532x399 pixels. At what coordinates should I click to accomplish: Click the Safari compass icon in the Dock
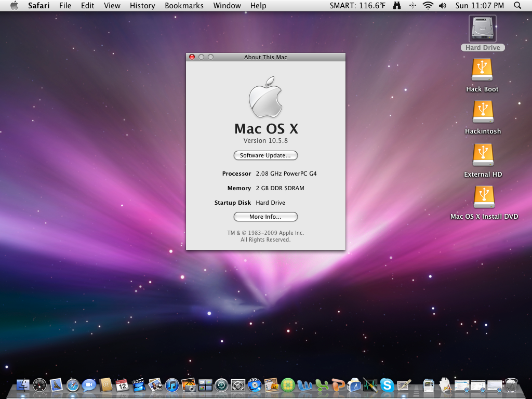(x=73, y=385)
